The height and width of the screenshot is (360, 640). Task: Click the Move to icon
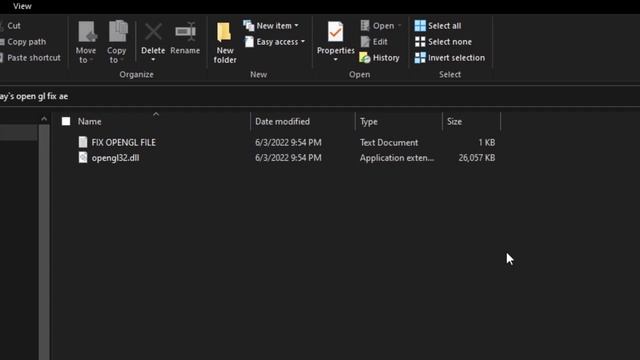(87, 32)
